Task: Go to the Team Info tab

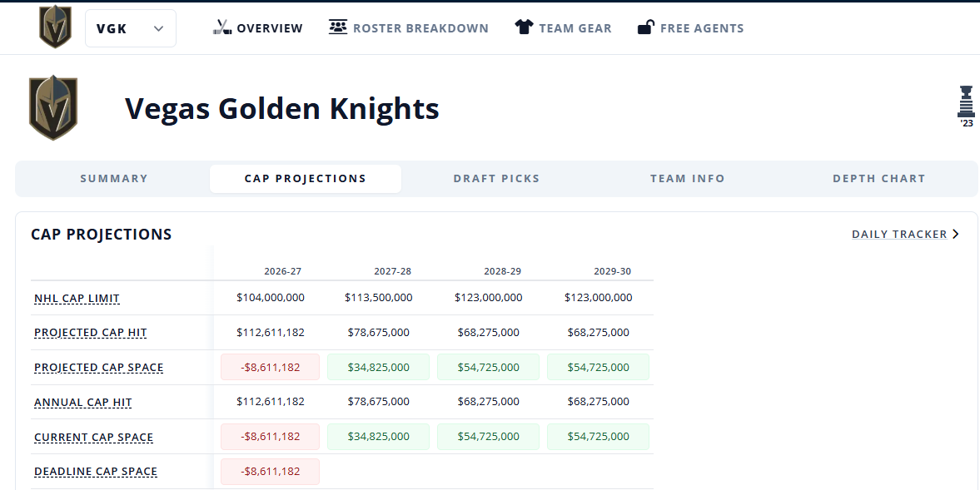Action: (688, 179)
